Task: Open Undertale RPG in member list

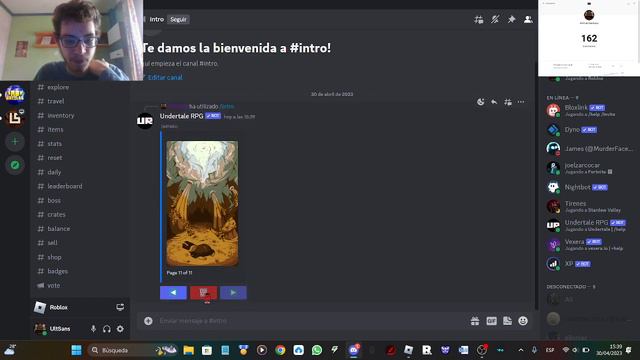Action: 589,225
